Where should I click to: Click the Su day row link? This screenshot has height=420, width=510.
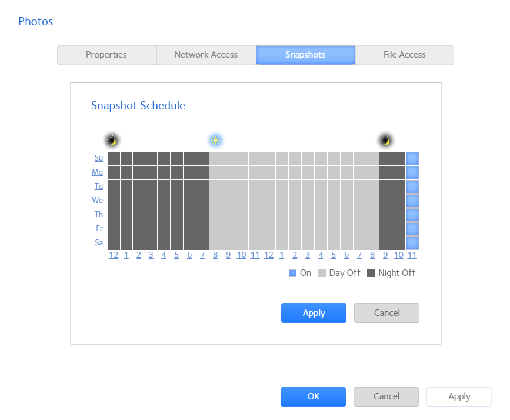pyautogui.click(x=99, y=158)
